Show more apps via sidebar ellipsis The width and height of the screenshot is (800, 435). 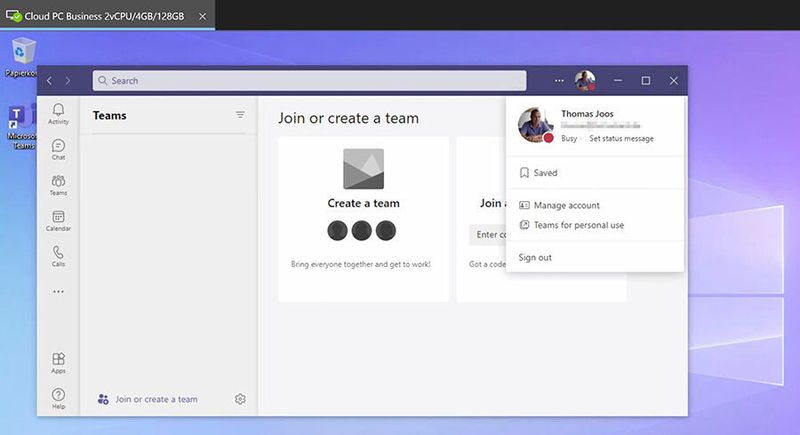[58, 292]
